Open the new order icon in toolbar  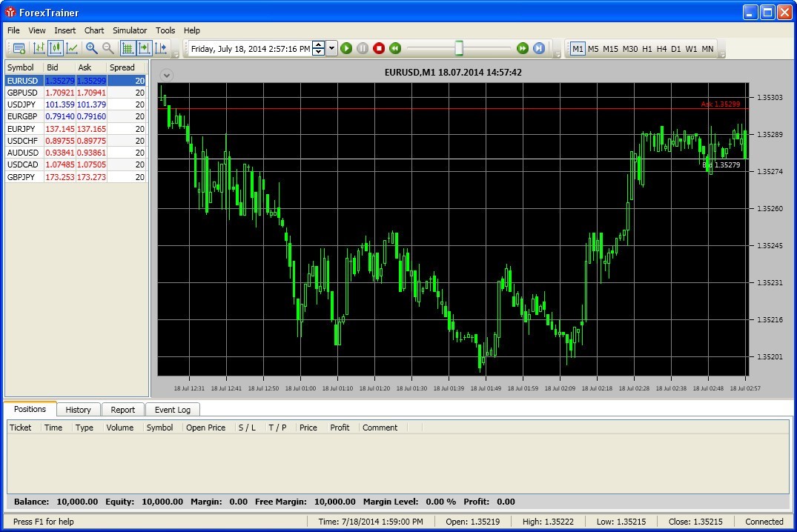tap(19, 49)
